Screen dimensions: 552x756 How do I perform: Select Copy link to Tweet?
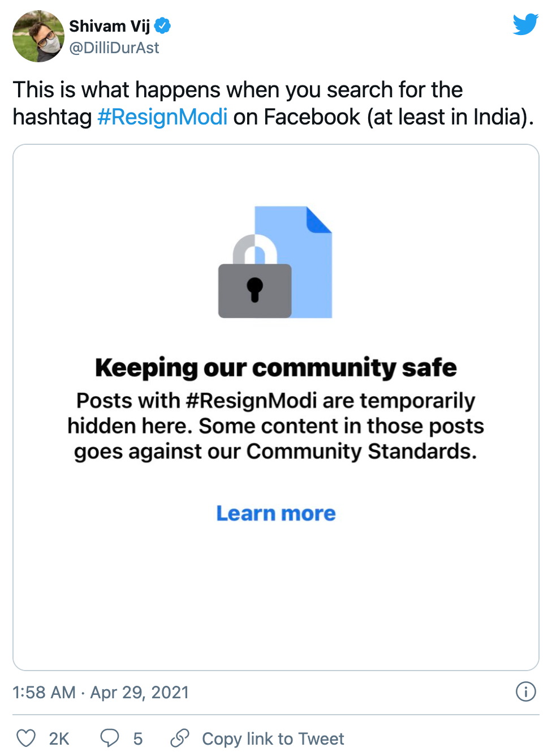(x=273, y=738)
